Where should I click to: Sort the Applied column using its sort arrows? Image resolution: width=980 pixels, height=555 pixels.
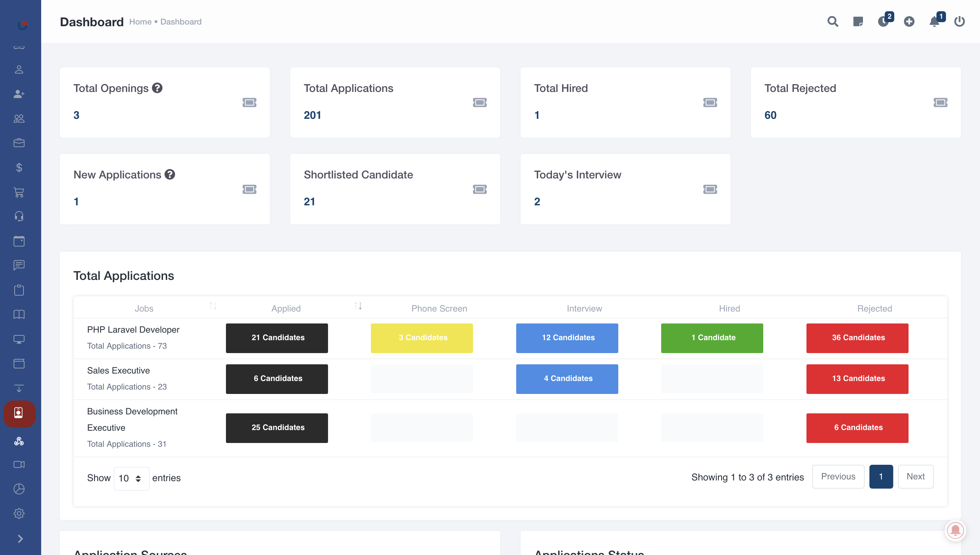[357, 306]
